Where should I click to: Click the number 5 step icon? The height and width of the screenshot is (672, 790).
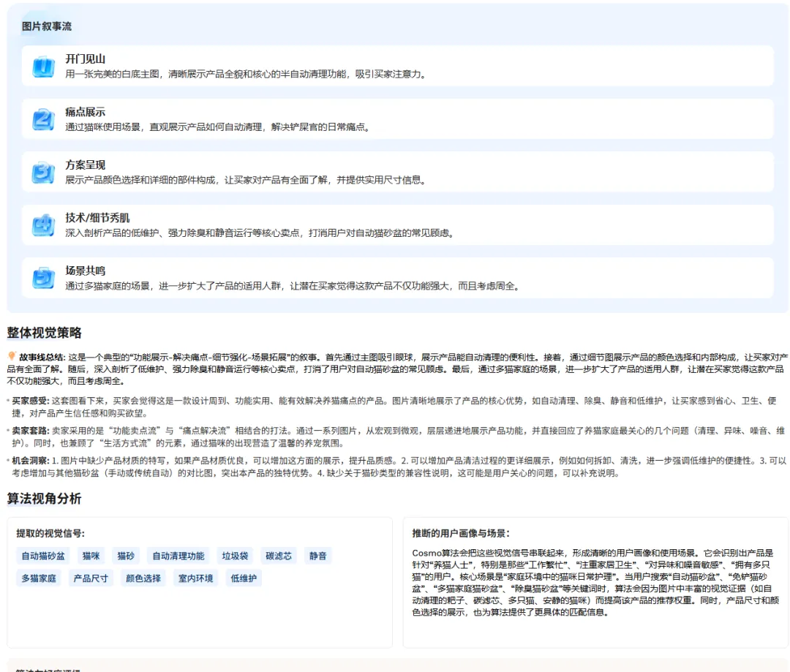coord(43,278)
